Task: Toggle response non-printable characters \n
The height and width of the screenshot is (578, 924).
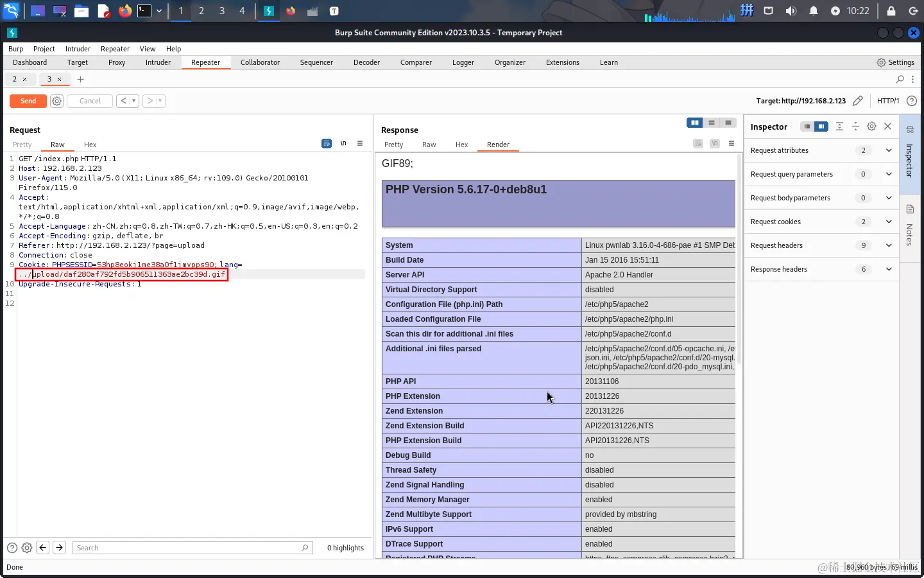Action: point(715,143)
